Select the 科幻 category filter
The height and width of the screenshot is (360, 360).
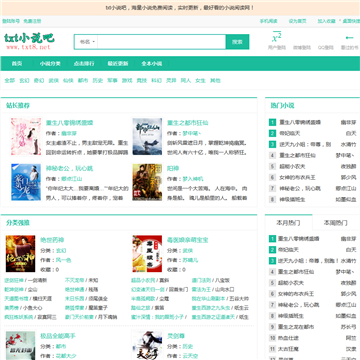[x=156, y=80]
